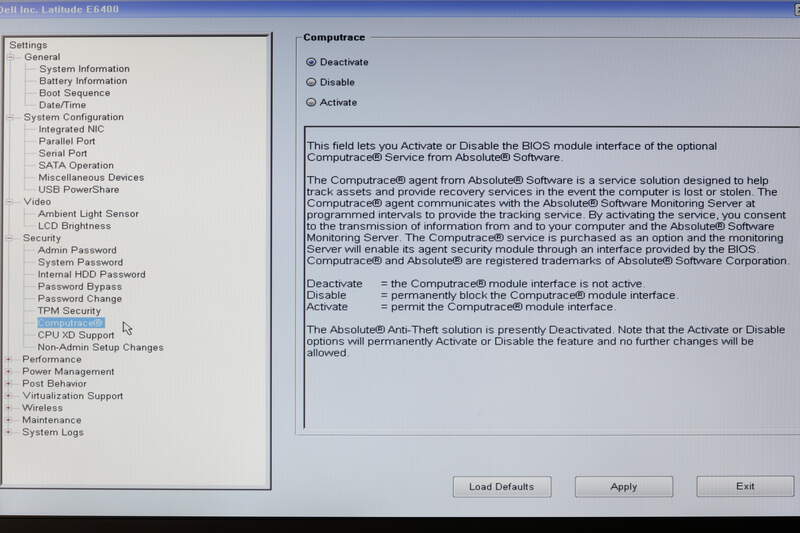
Task: Select Integrated NIC option
Action: point(71,130)
